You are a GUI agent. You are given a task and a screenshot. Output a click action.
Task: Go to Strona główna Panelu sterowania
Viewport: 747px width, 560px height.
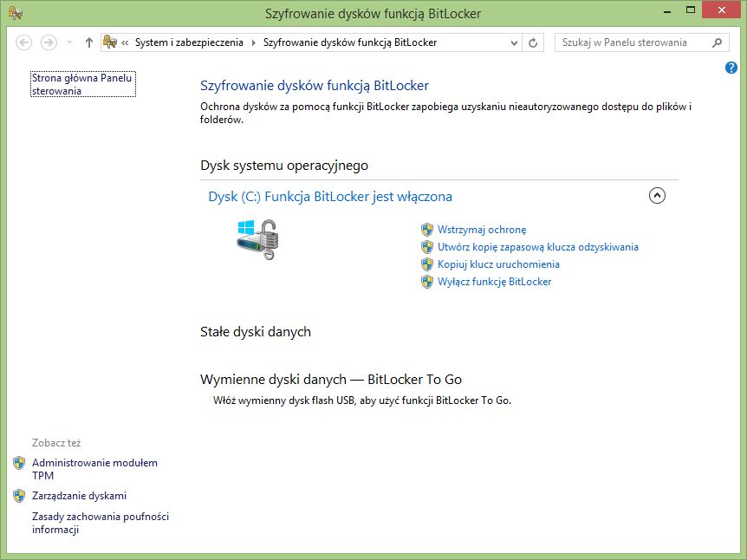coord(82,83)
